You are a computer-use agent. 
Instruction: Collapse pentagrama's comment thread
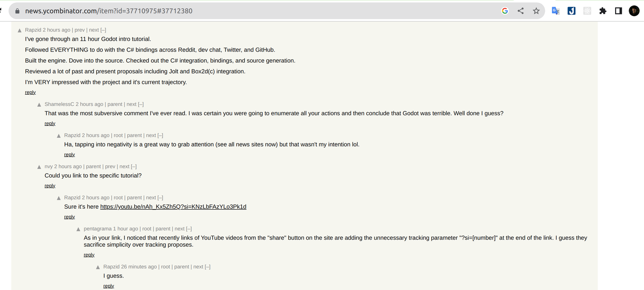189,229
